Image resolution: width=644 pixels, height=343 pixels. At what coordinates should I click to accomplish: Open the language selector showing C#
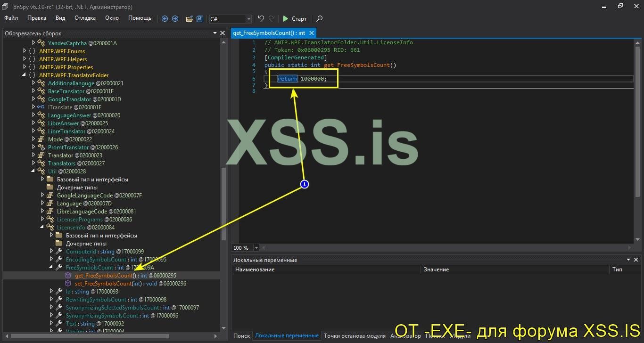230,19
